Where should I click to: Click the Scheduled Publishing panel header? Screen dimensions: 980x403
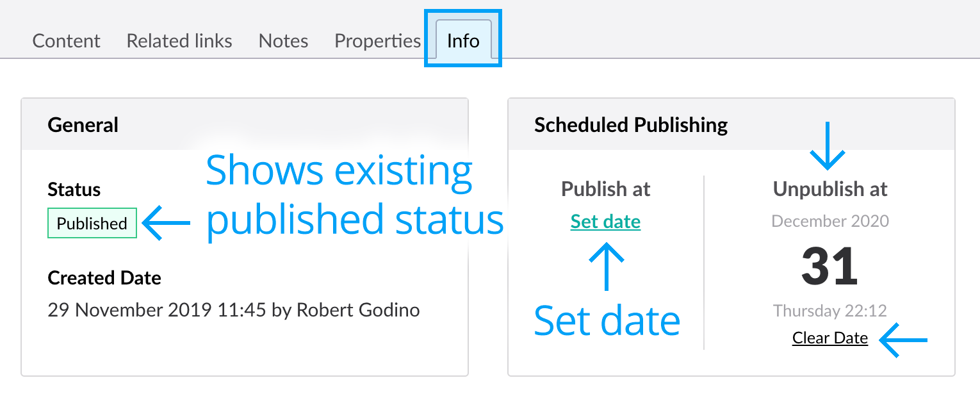pos(630,124)
